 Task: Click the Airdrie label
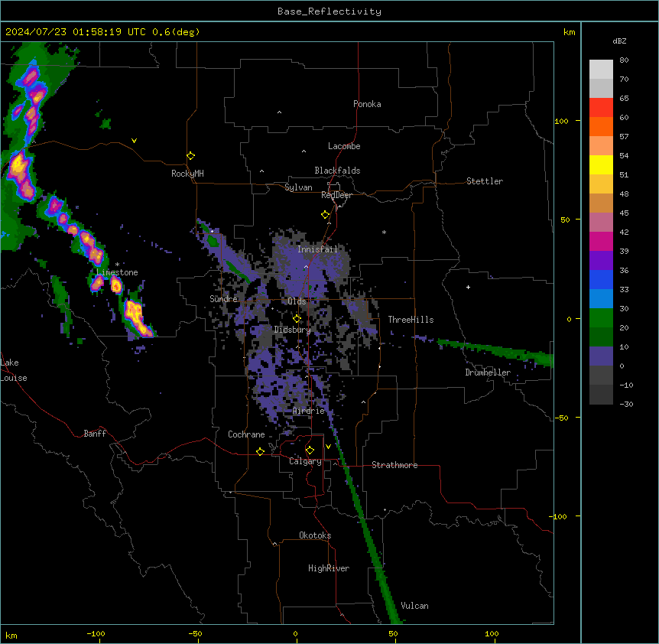309,411
